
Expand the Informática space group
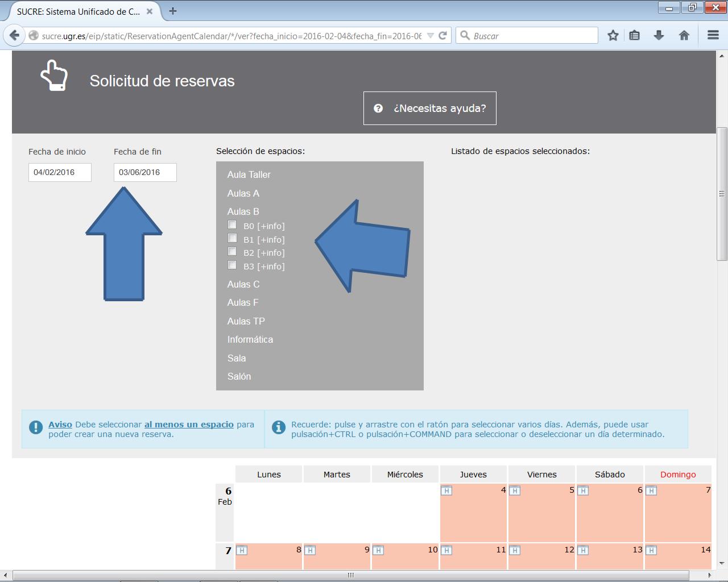click(250, 339)
